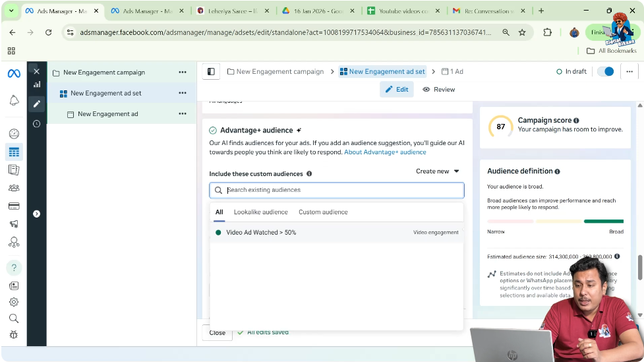Click the About Advantage+ audience link
Image resolution: width=644 pixels, height=362 pixels.
click(x=385, y=152)
